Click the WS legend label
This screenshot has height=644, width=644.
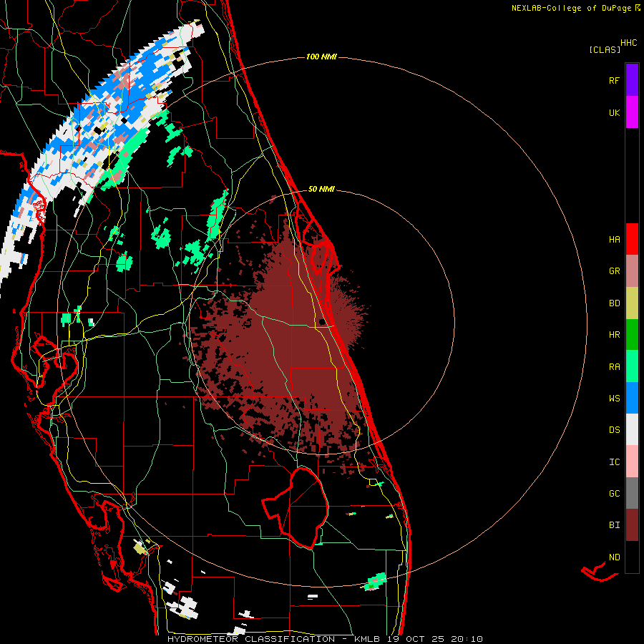click(614, 399)
